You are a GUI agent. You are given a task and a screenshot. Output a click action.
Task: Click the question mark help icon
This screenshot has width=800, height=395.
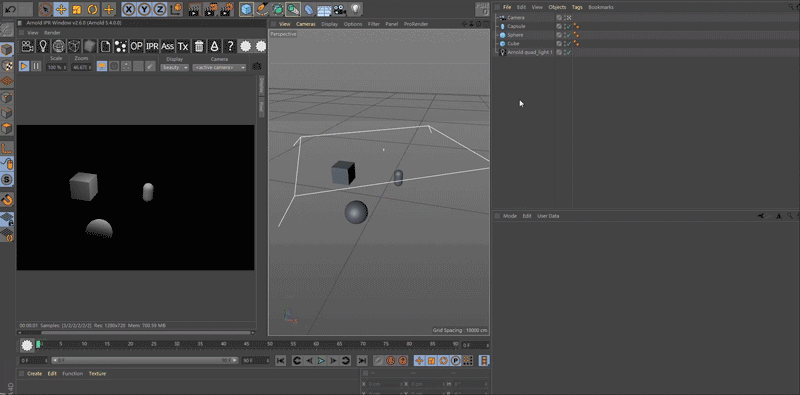[x=230, y=46]
